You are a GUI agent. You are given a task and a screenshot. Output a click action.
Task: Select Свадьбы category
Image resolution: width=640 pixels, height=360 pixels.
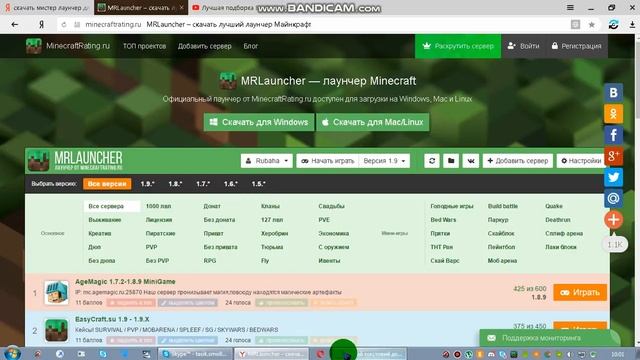pos(331,206)
